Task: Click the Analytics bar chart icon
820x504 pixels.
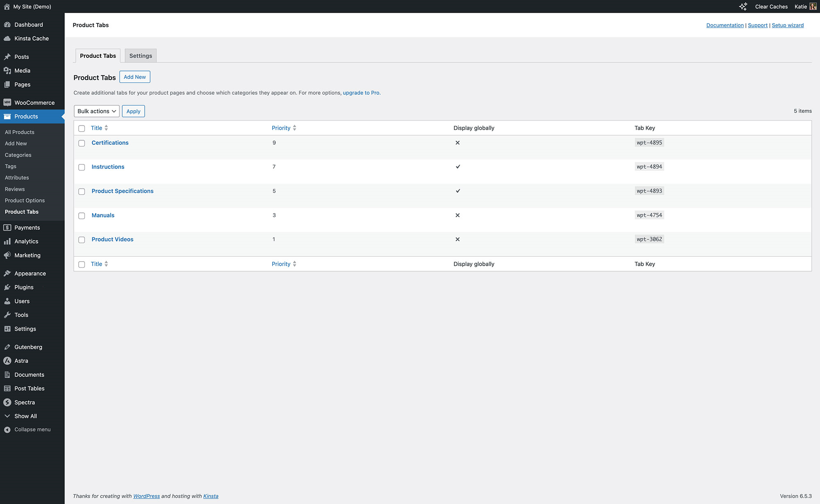Action: point(7,242)
